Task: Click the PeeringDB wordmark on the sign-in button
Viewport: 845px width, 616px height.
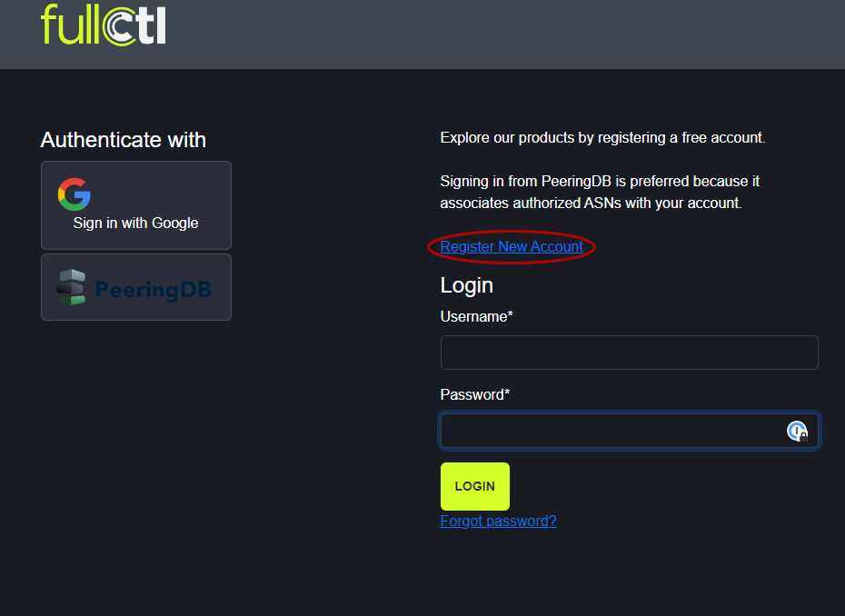Action: click(153, 290)
